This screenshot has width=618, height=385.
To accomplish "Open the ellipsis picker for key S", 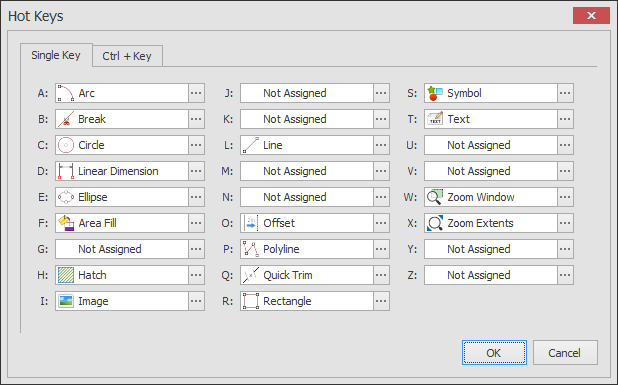I will [565, 93].
